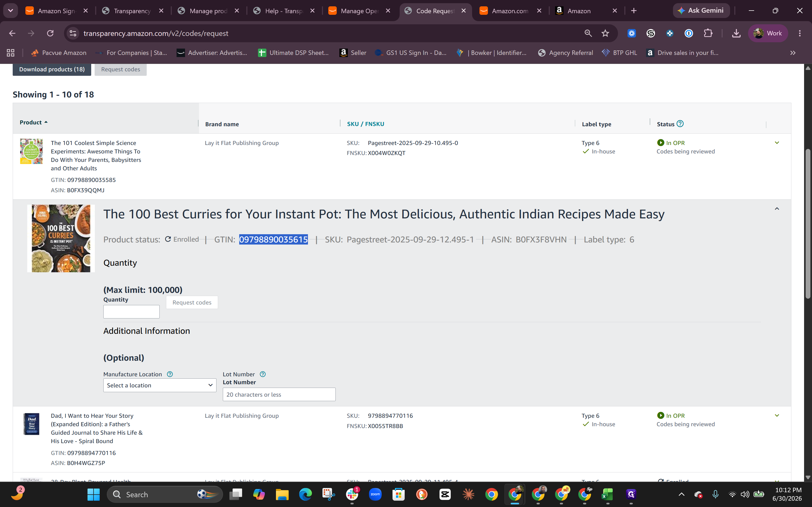Image resolution: width=812 pixels, height=507 pixels.
Task: Expand the 101 Coolest Science Experiments row
Action: [x=777, y=143]
